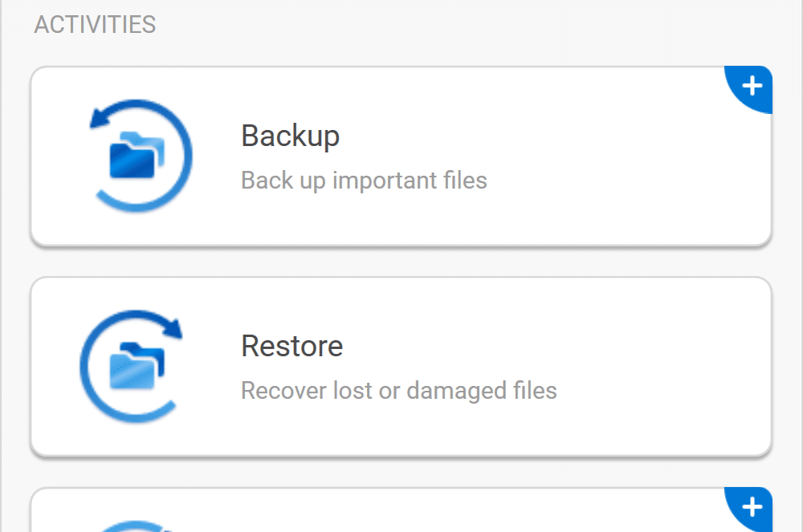The width and height of the screenshot is (803, 532).
Task: Click the blue corner badge on the bottom card
Action: click(748, 510)
